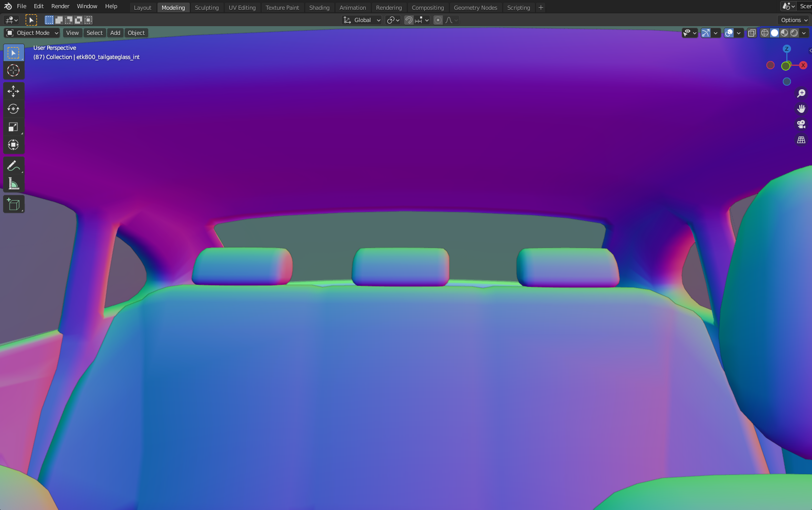Click the red X axis gizmo handle

803,65
